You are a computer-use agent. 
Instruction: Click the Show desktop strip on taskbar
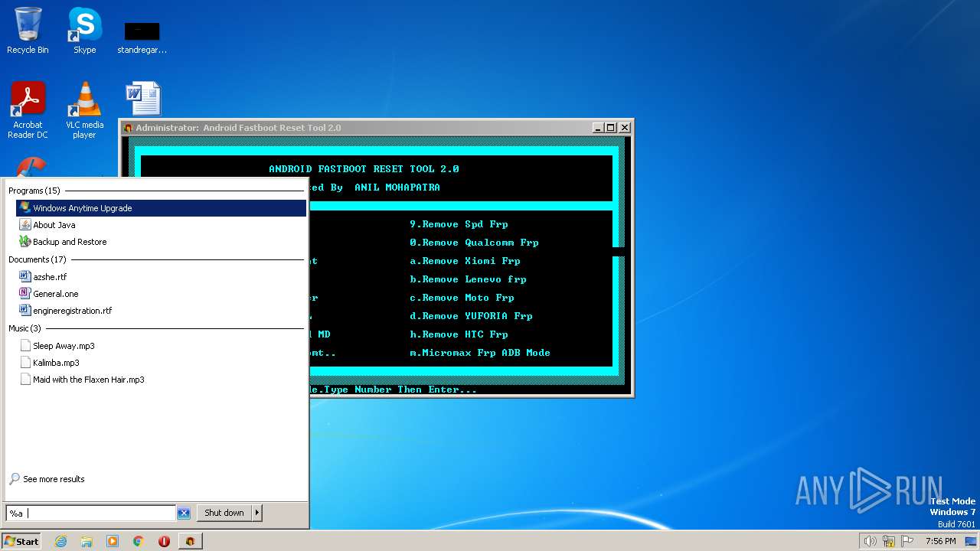coord(972,541)
